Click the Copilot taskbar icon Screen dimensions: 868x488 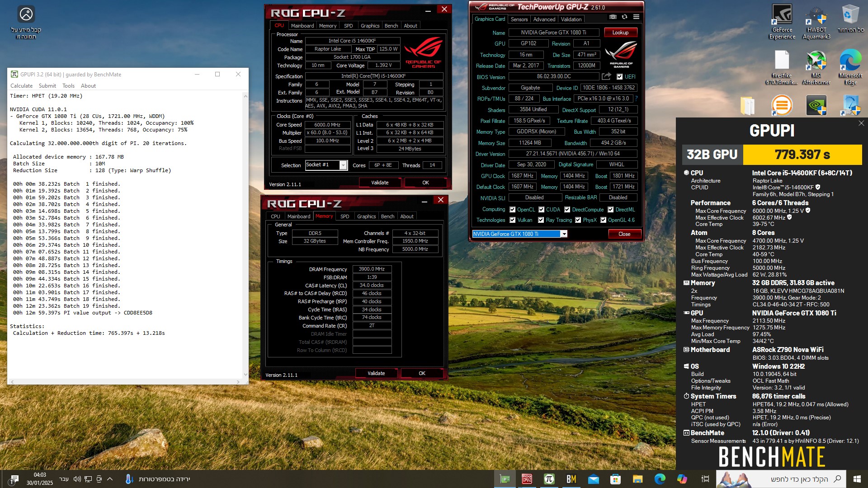682,479
